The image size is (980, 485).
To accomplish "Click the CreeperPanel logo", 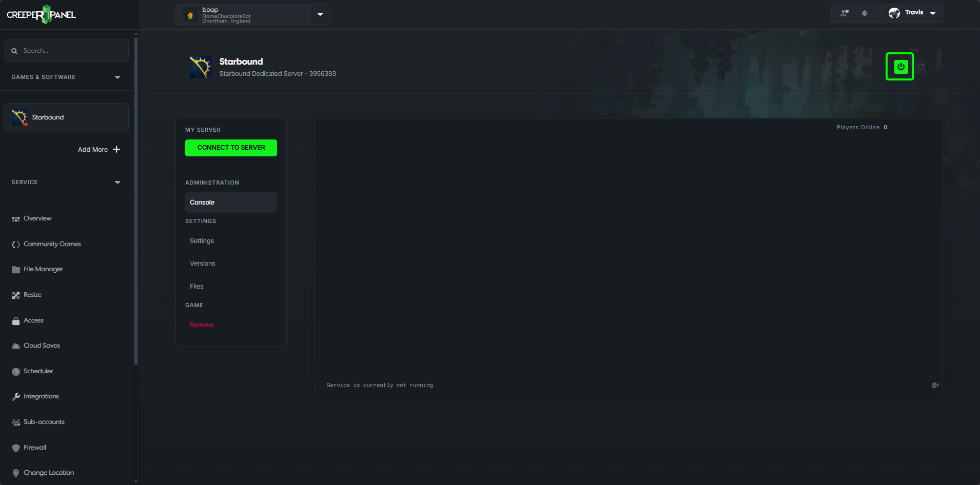I will [41, 14].
